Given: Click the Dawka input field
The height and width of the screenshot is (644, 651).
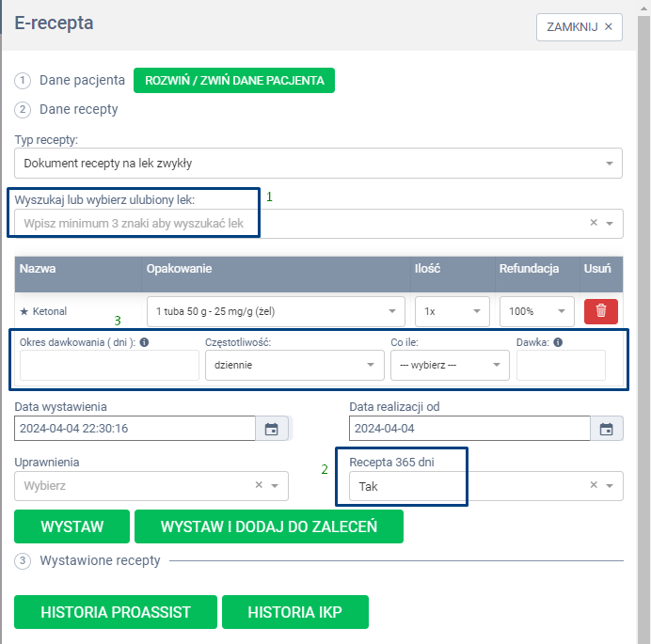Looking at the screenshot, I should [x=561, y=365].
